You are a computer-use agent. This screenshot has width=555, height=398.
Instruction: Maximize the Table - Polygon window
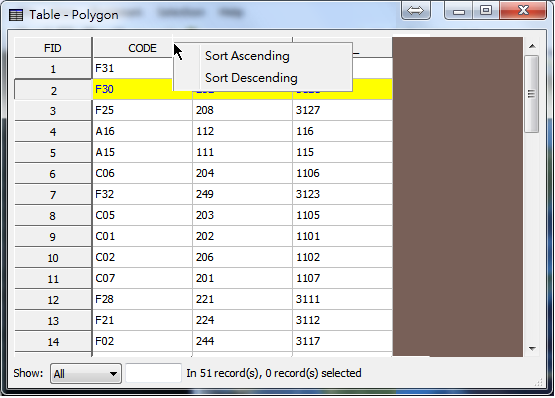[x=486, y=10]
